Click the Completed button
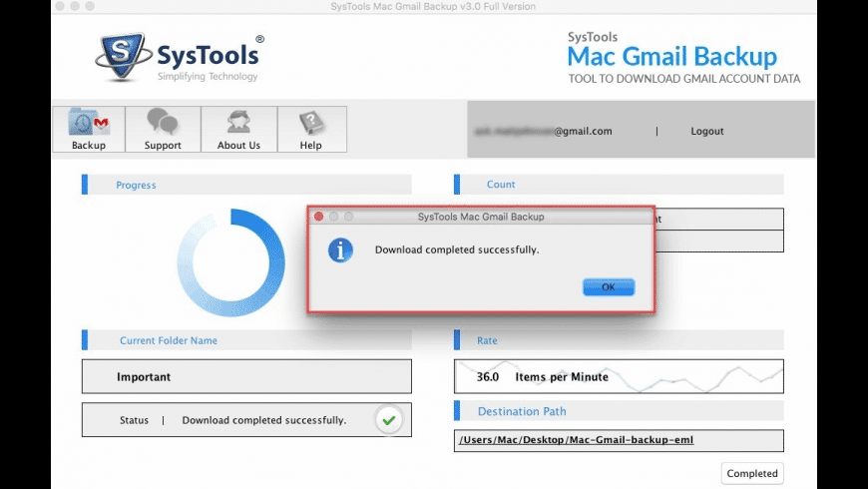 [751, 473]
